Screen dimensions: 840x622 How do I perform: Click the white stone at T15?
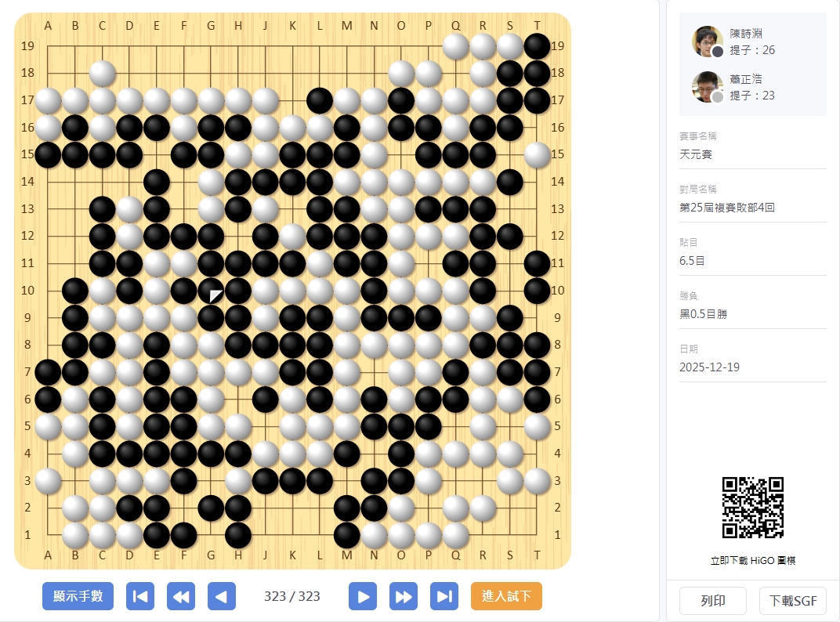pyautogui.click(x=537, y=154)
